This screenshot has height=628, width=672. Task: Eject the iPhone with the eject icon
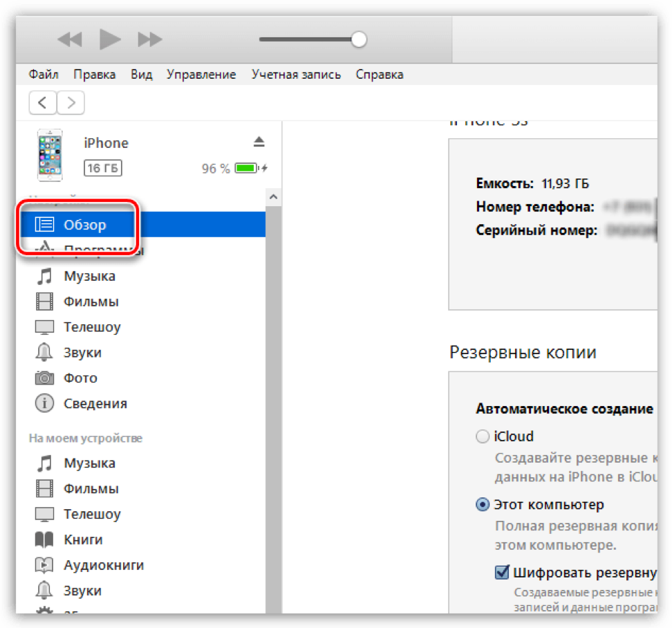pyautogui.click(x=259, y=142)
